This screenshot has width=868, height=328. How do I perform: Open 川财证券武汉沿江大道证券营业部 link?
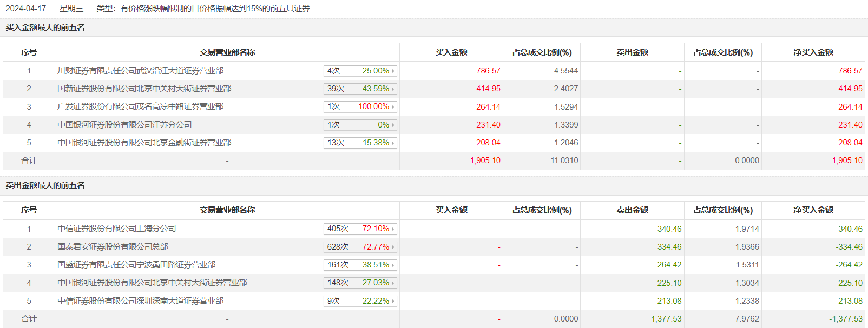[140, 71]
